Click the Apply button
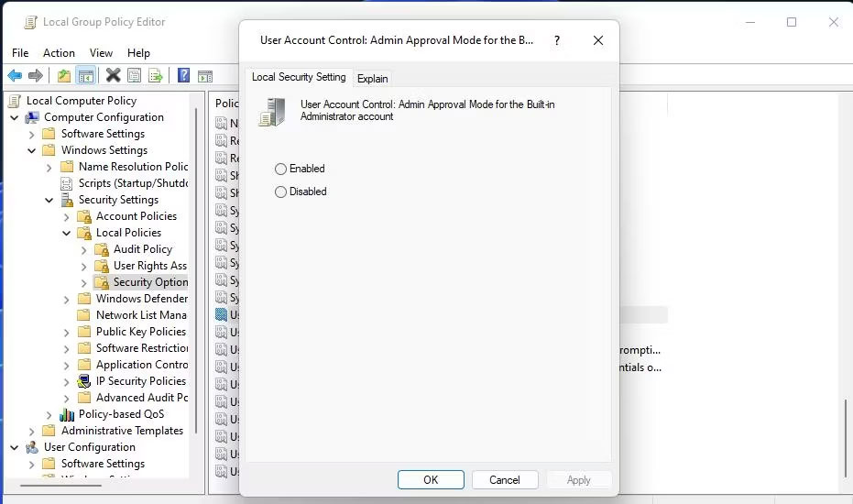 coord(578,479)
